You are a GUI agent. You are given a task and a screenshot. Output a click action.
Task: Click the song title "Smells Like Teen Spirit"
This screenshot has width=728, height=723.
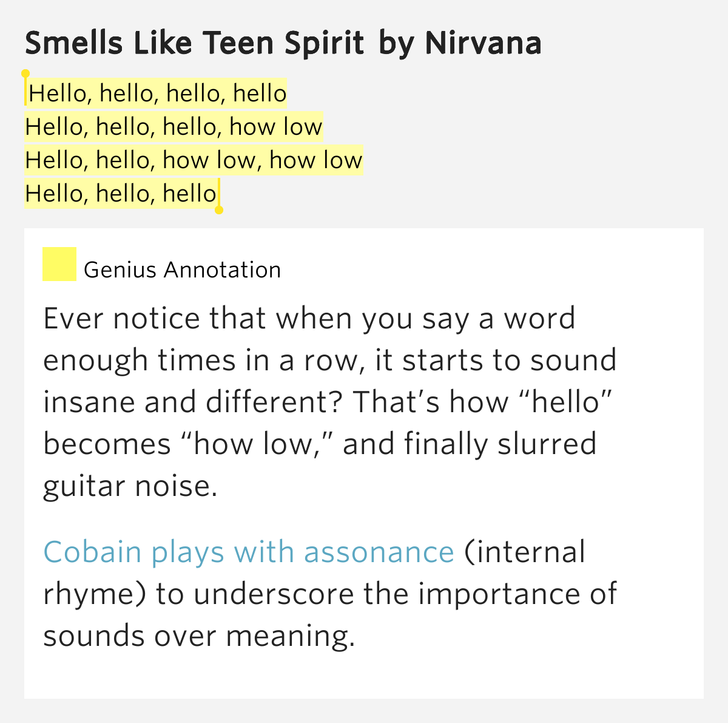coord(195,43)
